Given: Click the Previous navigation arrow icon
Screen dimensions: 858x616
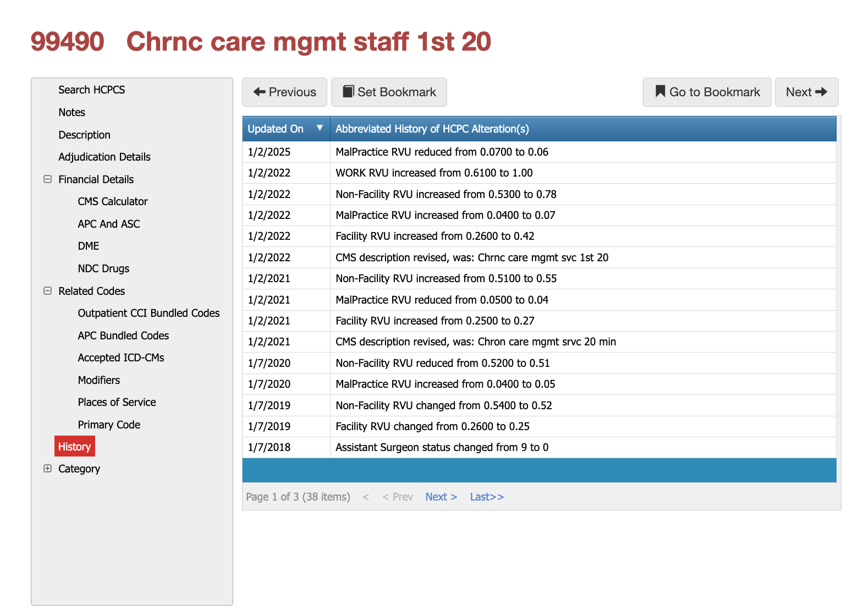Looking at the screenshot, I should pos(258,92).
